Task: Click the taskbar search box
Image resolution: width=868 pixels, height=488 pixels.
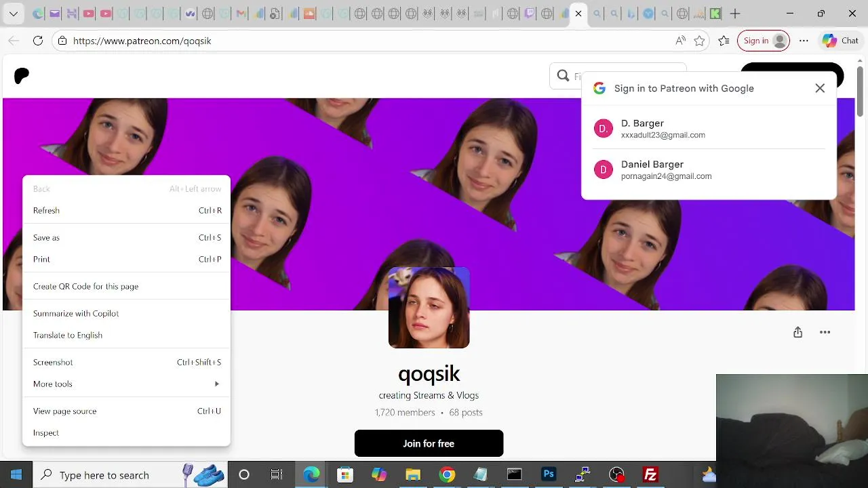Action: (x=130, y=474)
